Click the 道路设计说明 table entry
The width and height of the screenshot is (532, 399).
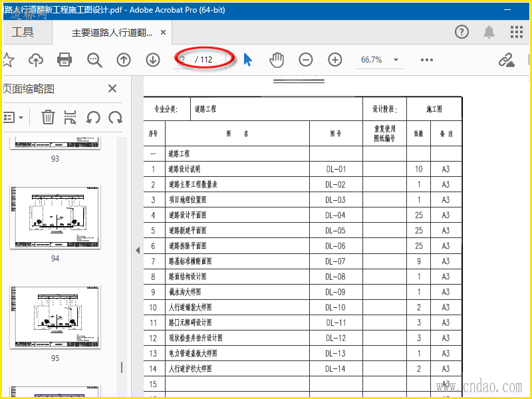pos(185,169)
